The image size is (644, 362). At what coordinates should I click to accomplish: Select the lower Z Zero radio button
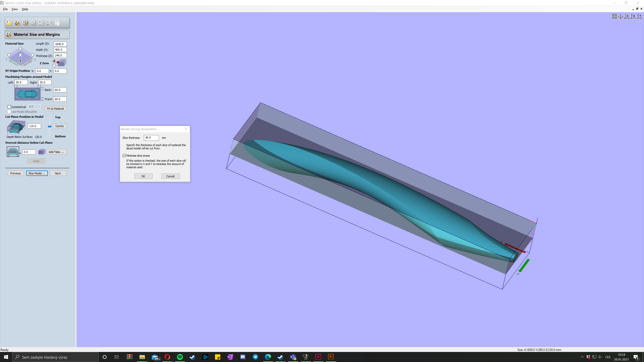(x=54, y=66)
